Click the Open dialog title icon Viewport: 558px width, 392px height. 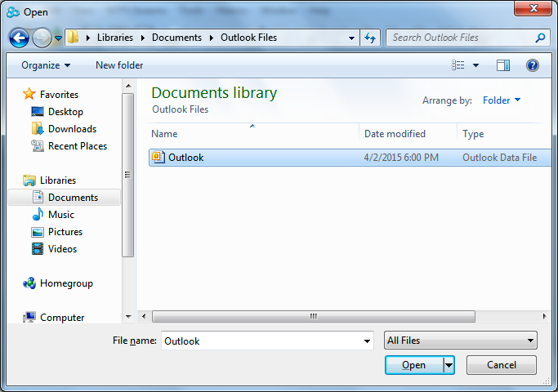click(x=13, y=12)
